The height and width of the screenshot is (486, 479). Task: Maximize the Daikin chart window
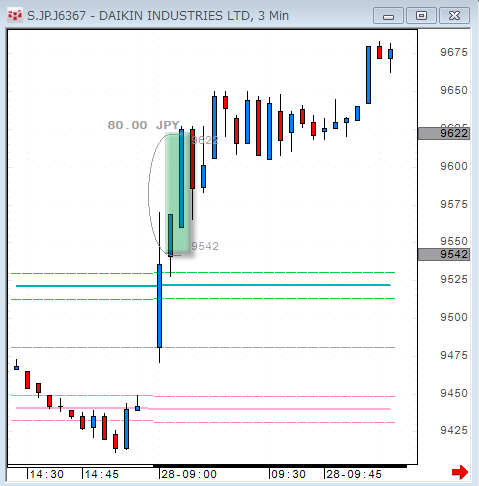[x=421, y=16]
